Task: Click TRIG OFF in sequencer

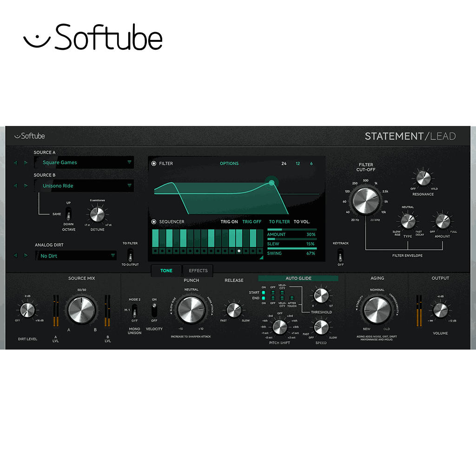Action: [251, 222]
